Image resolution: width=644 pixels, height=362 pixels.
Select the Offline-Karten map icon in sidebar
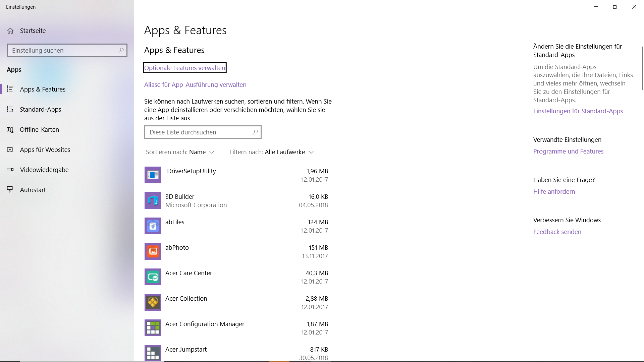10,129
